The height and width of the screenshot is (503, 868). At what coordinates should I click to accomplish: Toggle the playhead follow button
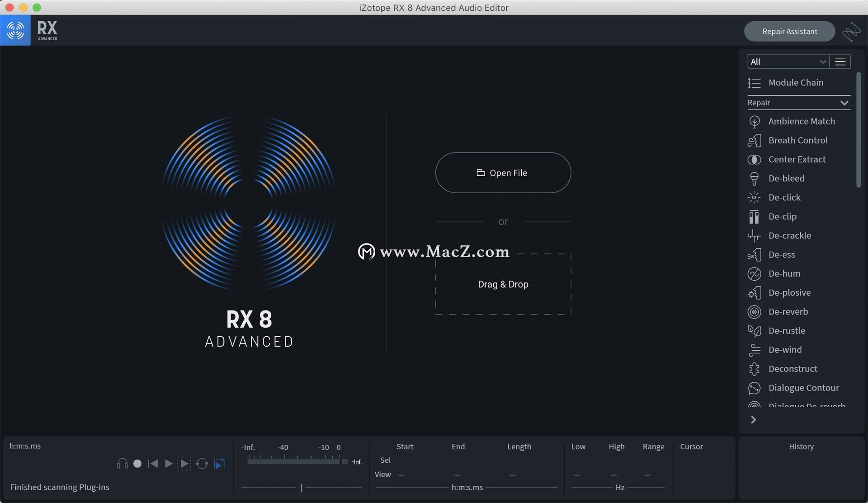(x=220, y=464)
